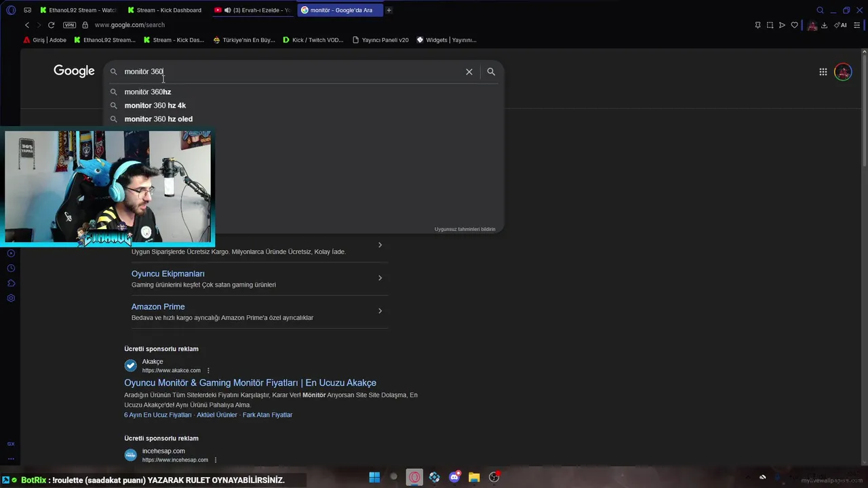Select the monitör - Google'da Ara tab

(340, 10)
